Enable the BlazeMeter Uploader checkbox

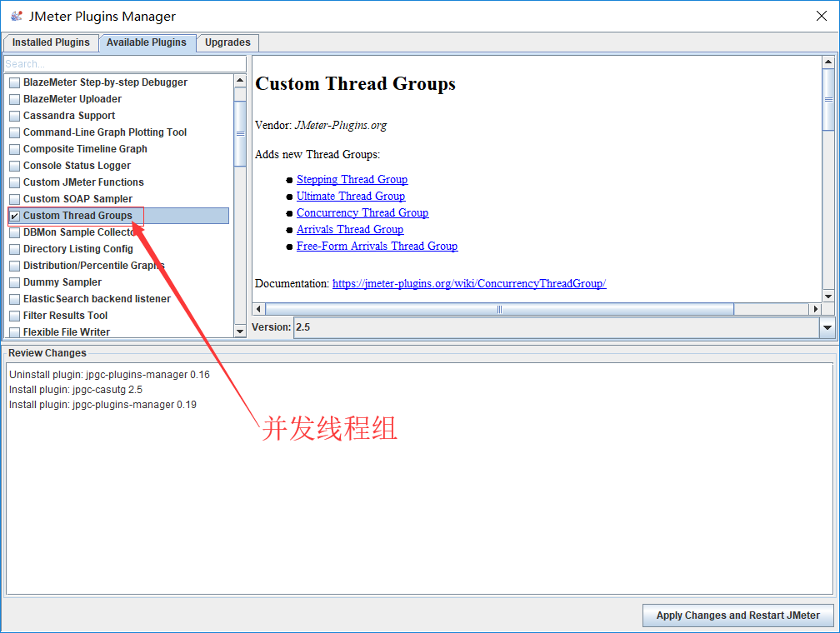pos(14,99)
